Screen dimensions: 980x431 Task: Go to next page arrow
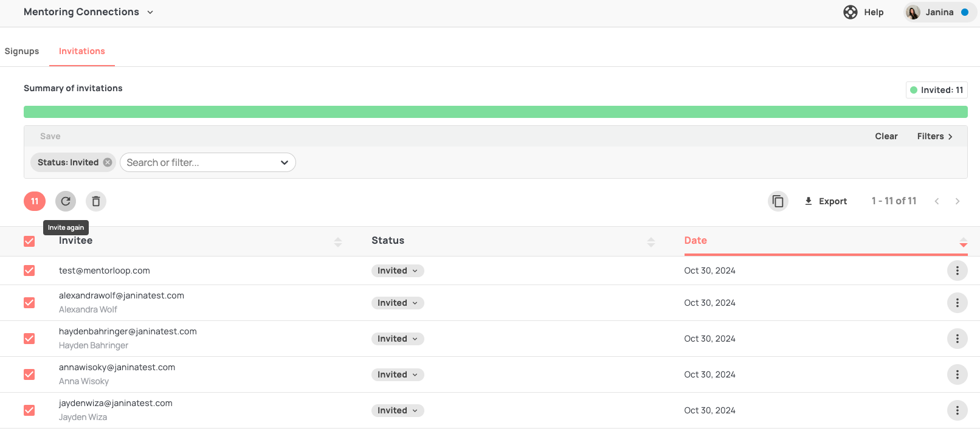coord(958,201)
